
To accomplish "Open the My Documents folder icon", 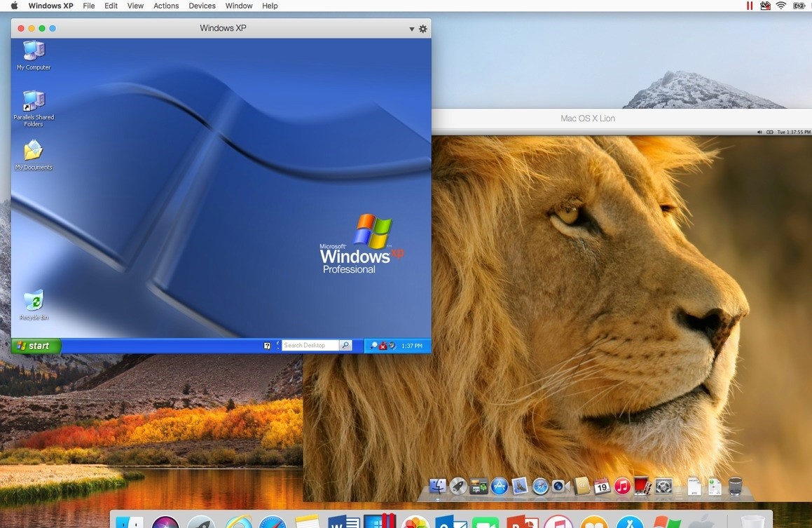I will tap(34, 154).
